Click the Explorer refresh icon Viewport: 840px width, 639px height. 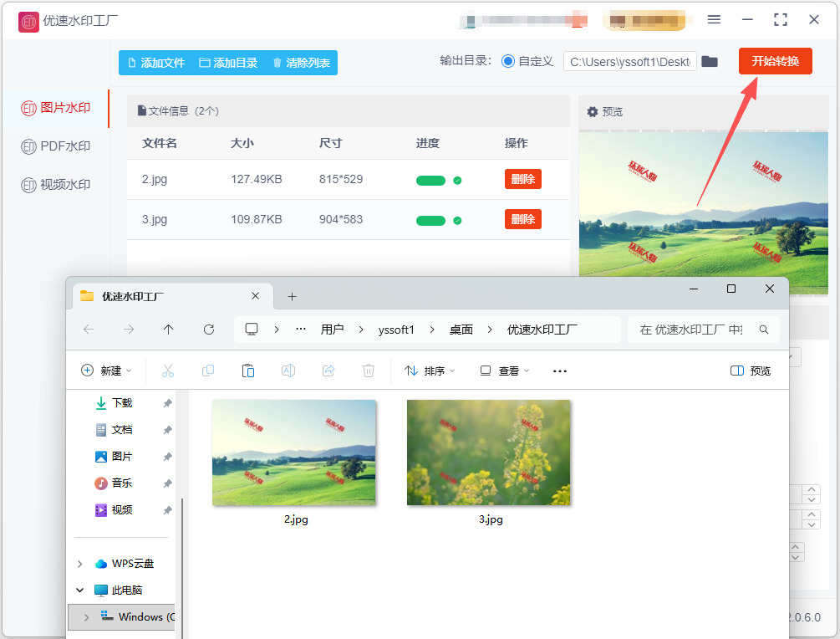[x=209, y=330]
